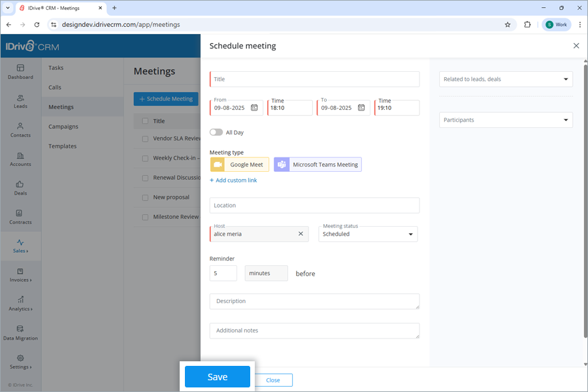
Task: Click Add custom link
Action: pos(233,180)
